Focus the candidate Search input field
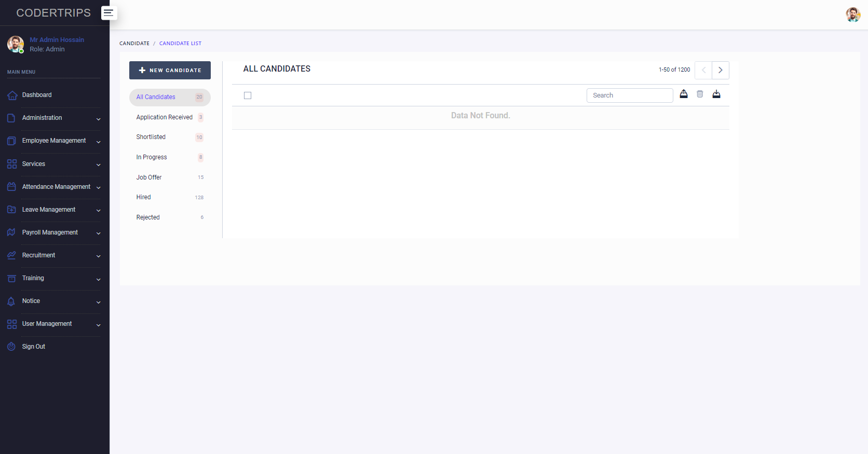 630,95
